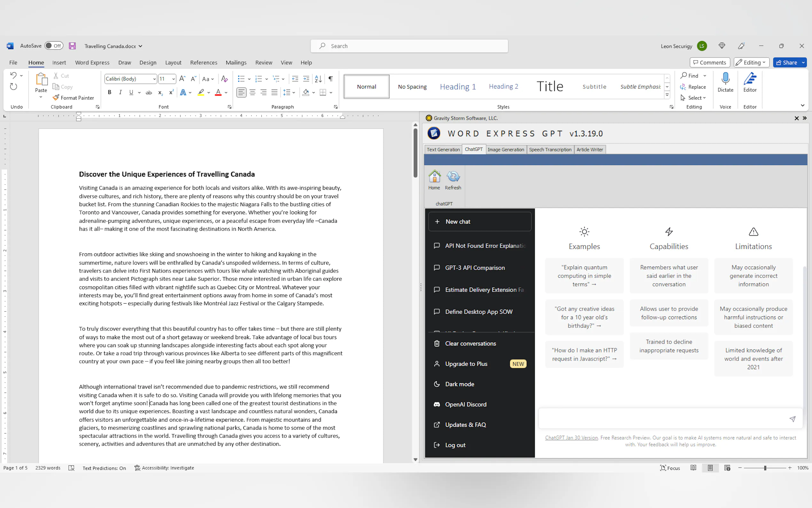Open the font size dropdown
The height and width of the screenshot is (508, 812).
pyautogui.click(x=173, y=79)
